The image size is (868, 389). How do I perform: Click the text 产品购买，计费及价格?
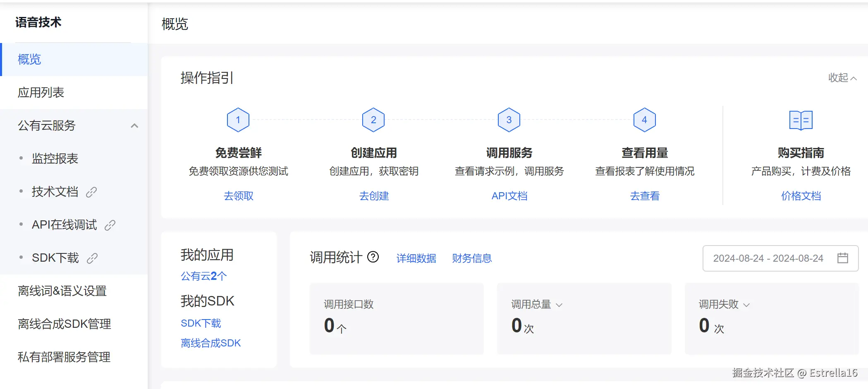click(801, 171)
